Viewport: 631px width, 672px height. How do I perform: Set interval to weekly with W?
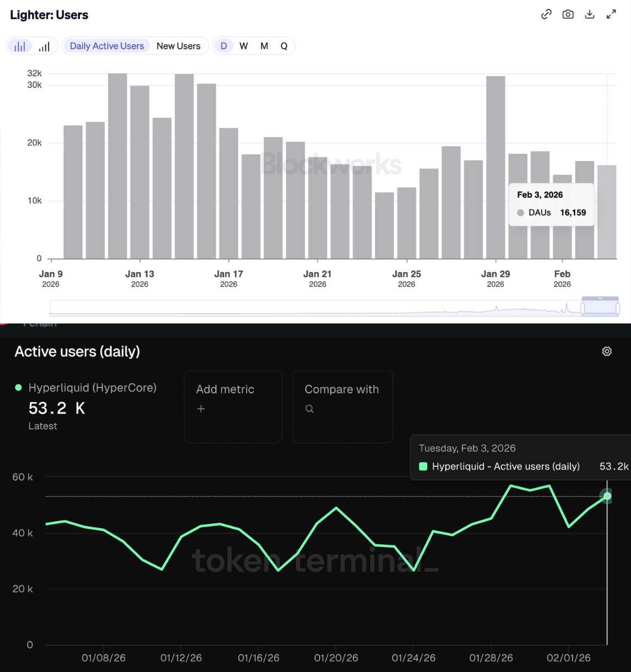[244, 46]
